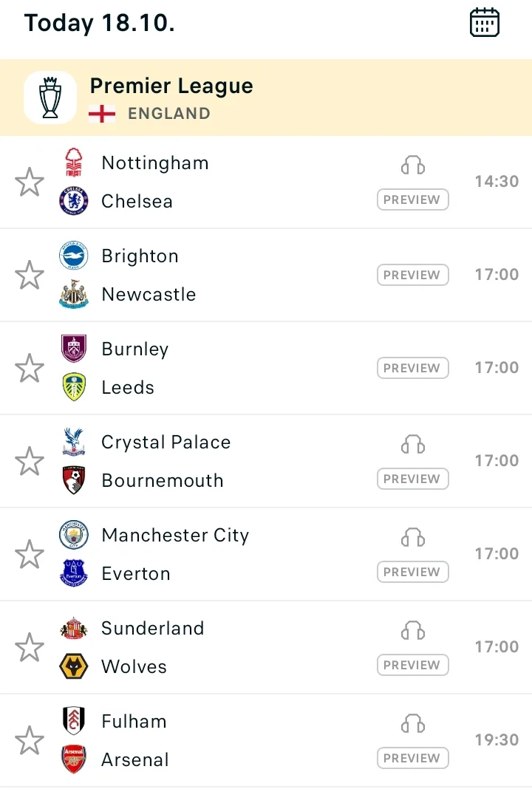Click audio headphones icon for Nottingham vs Chelsea
This screenshot has width=532, height=789.
pyautogui.click(x=413, y=165)
